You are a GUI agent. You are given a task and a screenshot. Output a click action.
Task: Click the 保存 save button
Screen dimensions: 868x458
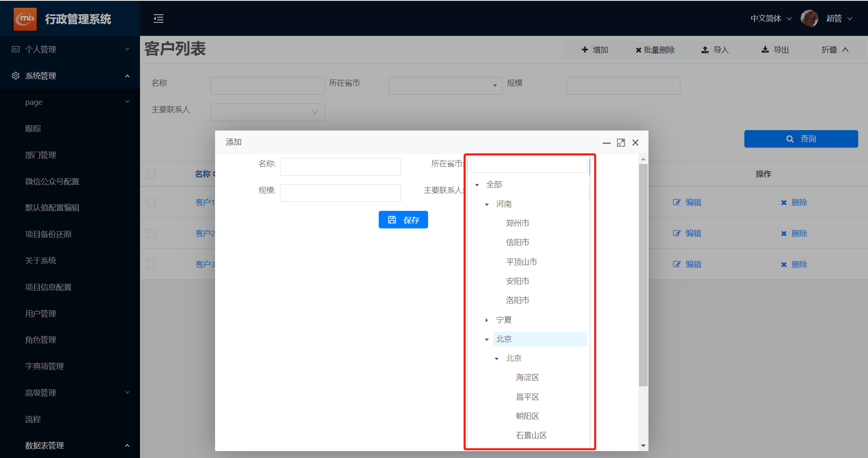[403, 220]
